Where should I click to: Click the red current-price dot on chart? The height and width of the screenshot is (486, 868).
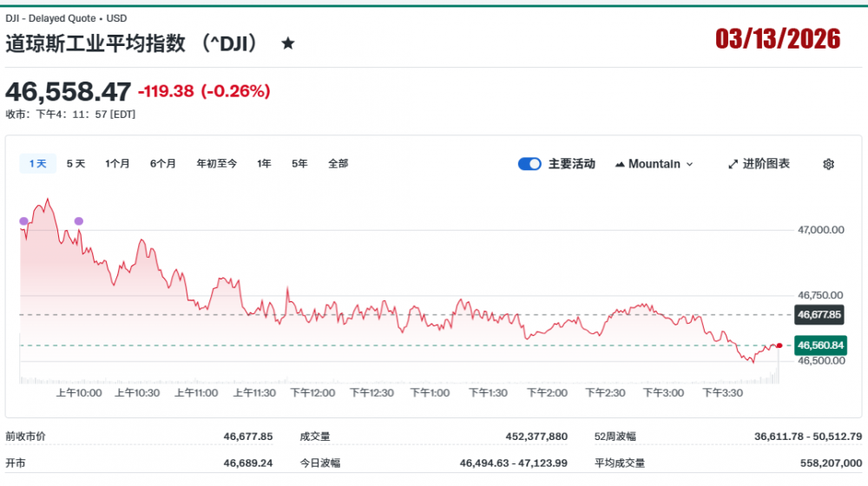779,345
